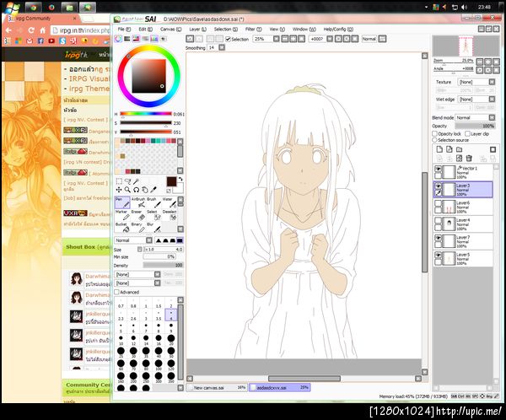Toggle the RGB slider panel icon
The height and width of the screenshot is (420, 506).
(127, 39)
